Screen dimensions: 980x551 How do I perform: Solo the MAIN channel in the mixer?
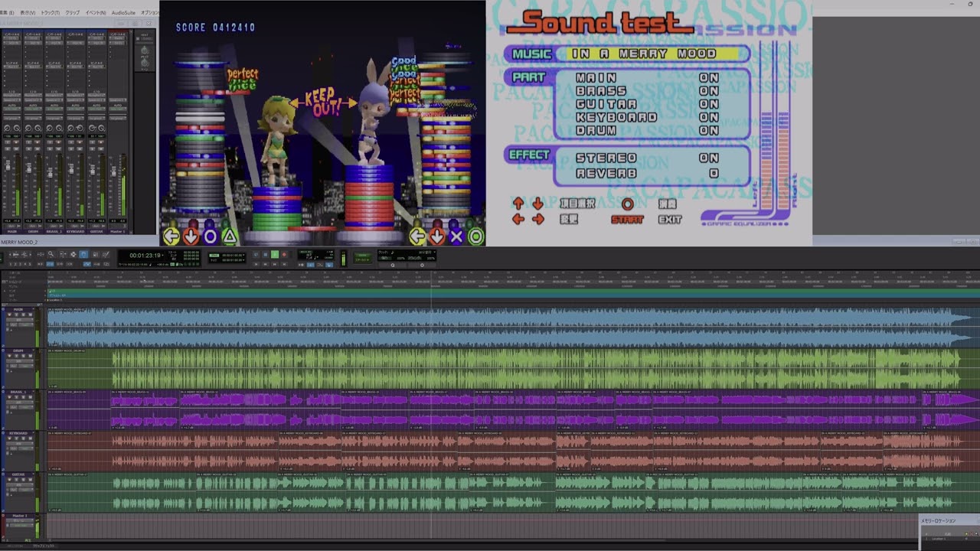(x=8, y=148)
